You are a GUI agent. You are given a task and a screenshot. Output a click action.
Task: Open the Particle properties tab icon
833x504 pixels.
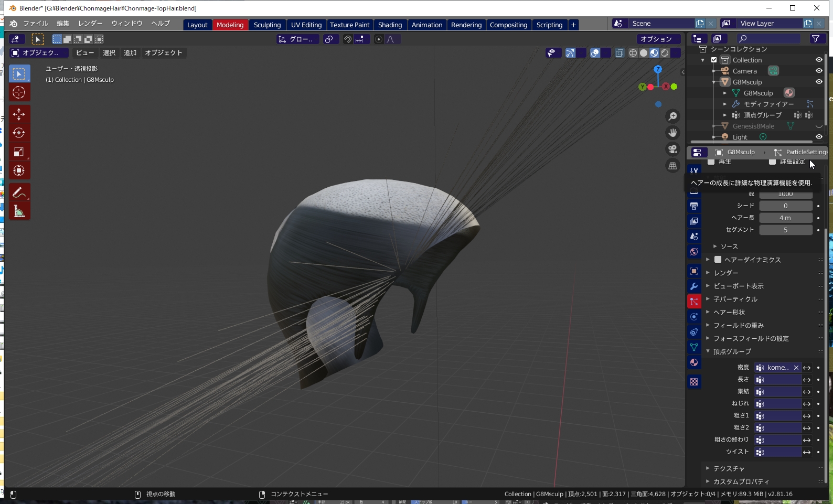[694, 302]
